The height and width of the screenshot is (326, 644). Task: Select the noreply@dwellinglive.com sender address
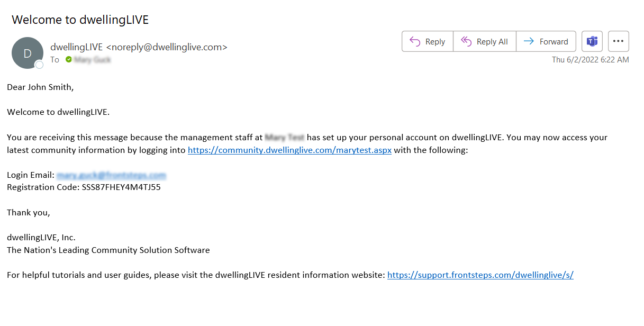pos(167,47)
